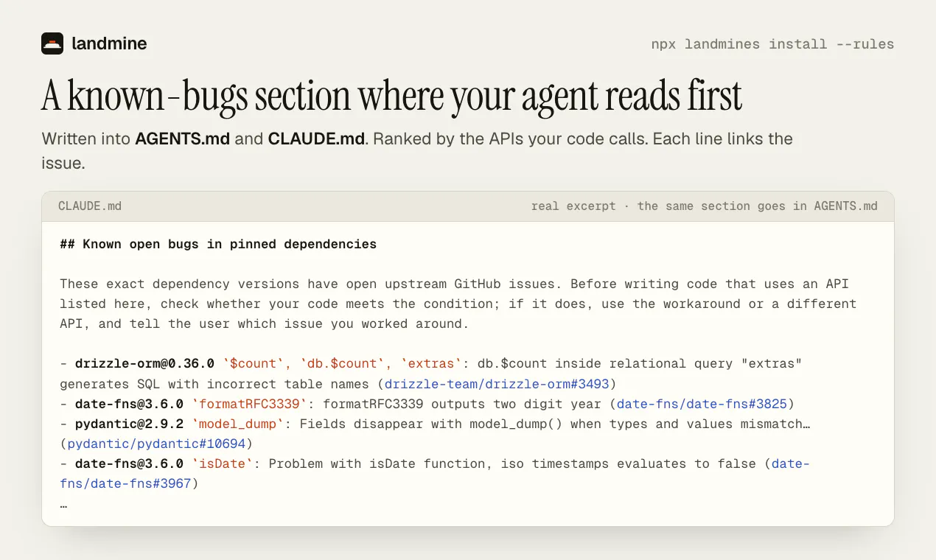Click the `formatRFC3339` code token
The image size is (936, 560).
[x=251, y=404]
